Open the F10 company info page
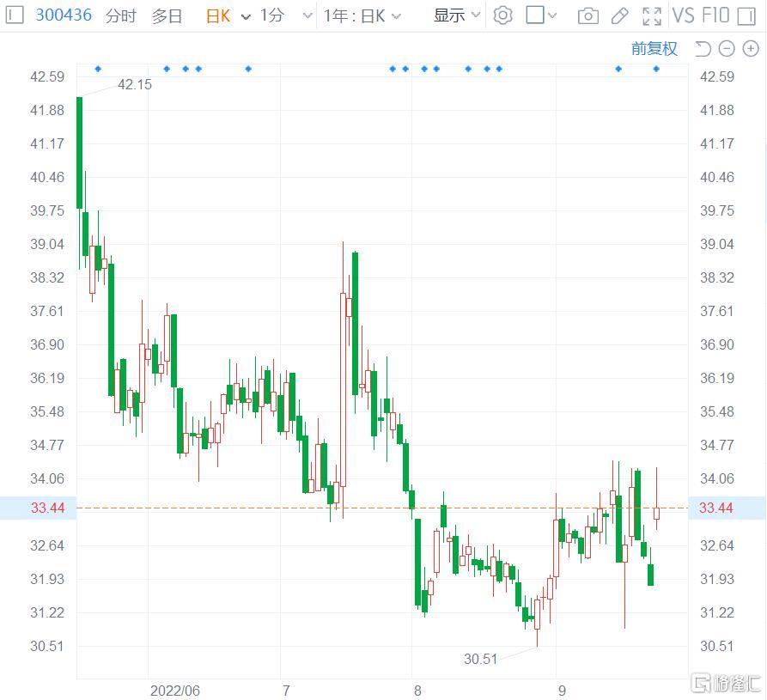 [715, 15]
